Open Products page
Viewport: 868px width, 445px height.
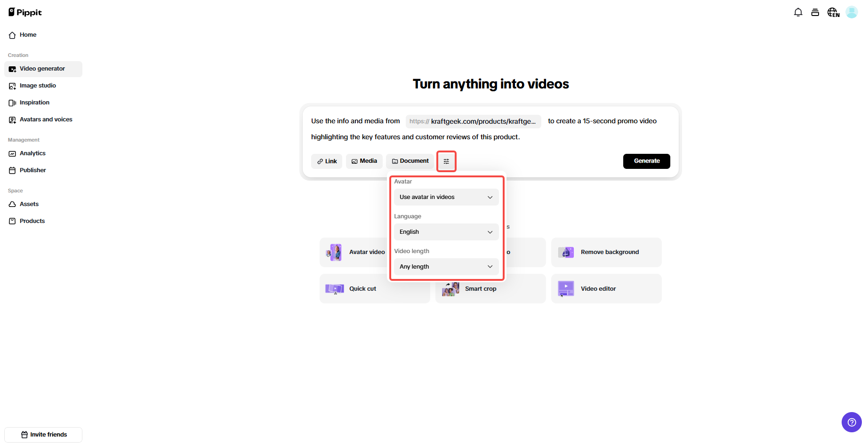point(43,221)
